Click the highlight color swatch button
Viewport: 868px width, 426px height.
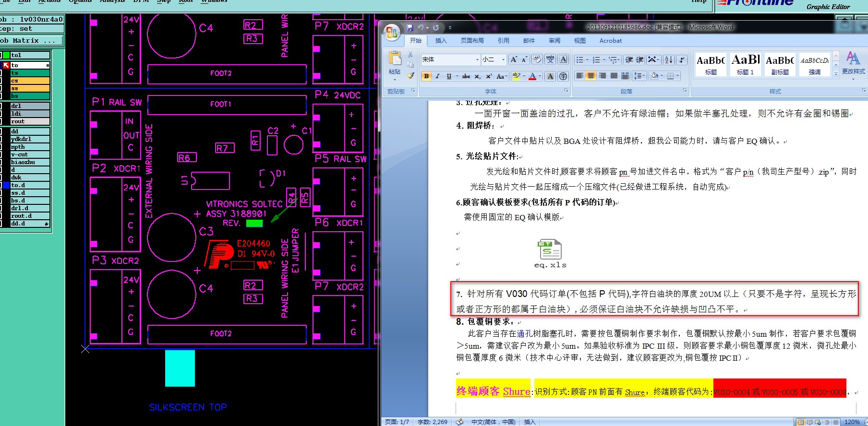pos(517,76)
